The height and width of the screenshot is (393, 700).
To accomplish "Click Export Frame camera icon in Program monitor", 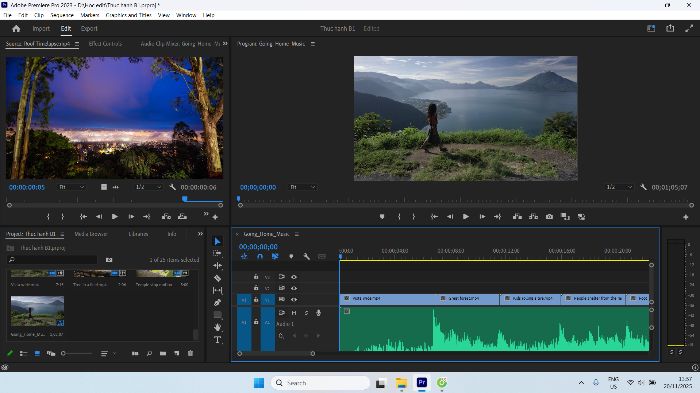I will click(550, 217).
